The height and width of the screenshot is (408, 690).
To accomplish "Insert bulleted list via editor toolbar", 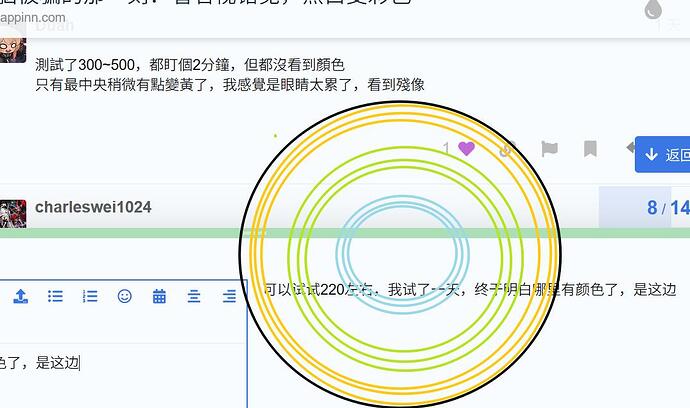I will pos(55,296).
